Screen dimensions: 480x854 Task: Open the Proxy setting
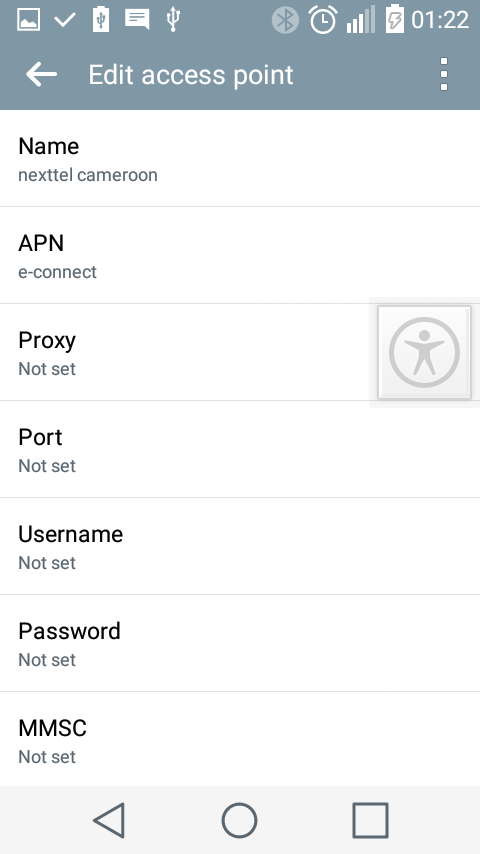pyautogui.click(x=240, y=352)
